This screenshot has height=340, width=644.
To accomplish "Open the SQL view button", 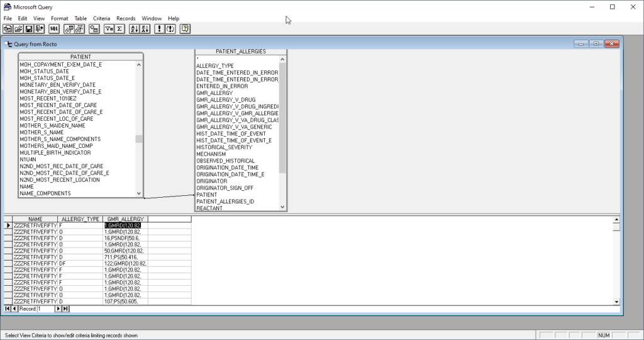I will [54, 29].
